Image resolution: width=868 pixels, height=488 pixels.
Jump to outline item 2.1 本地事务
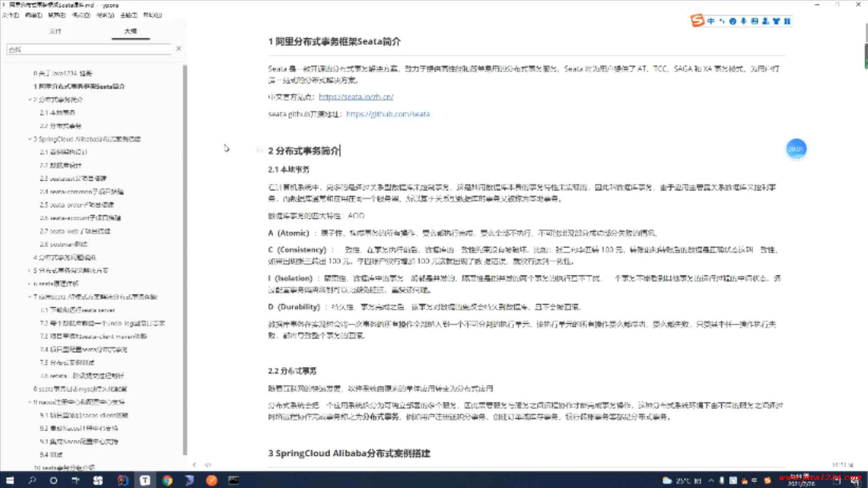click(57, 113)
